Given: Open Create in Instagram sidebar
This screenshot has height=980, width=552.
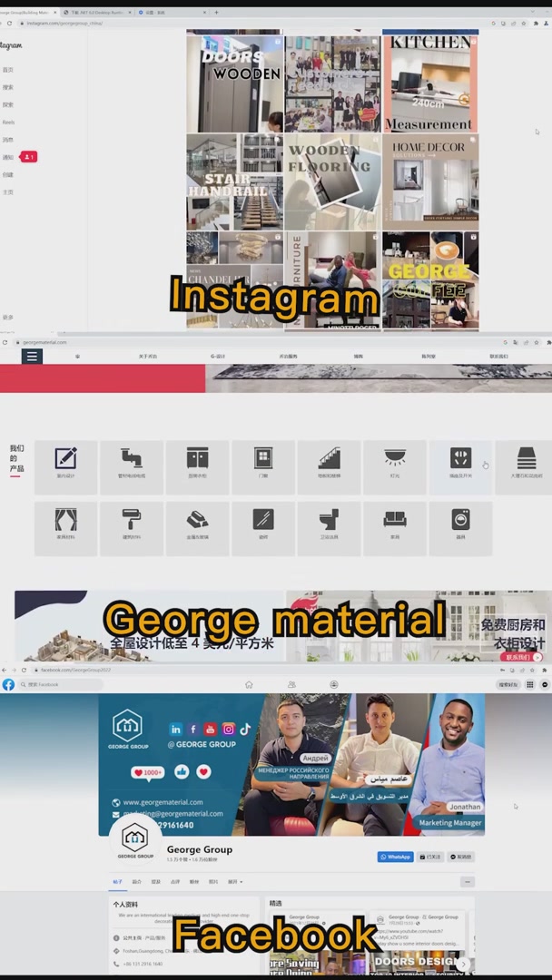Looking at the screenshot, I should (x=7, y=175).
